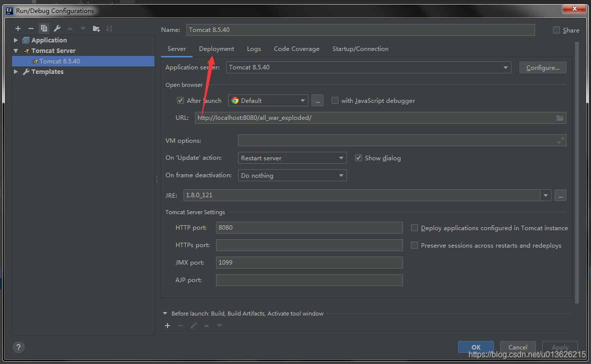591x364 pixels.
Task: Switch to the Server tab
Action: click(176, 49)
